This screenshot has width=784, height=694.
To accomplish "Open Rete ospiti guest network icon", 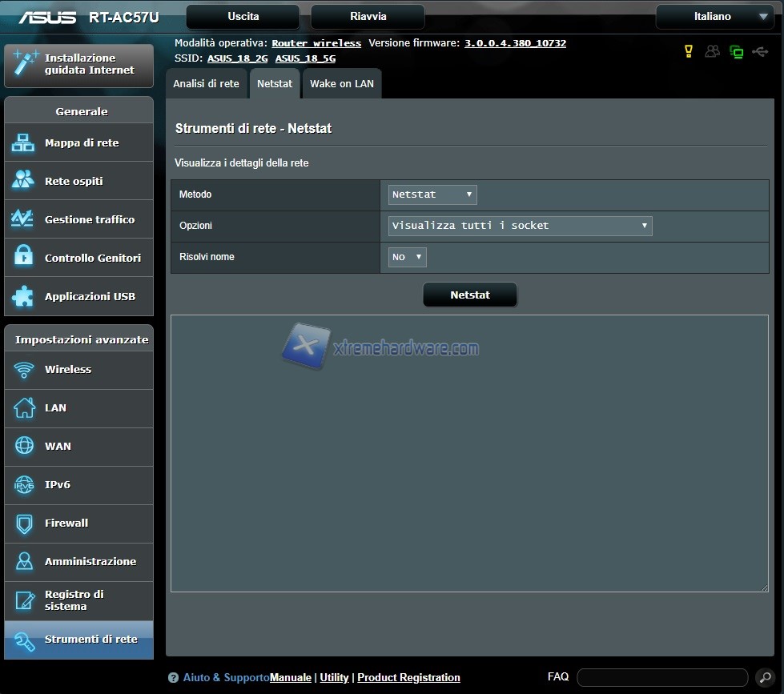I will click(23, 181).
